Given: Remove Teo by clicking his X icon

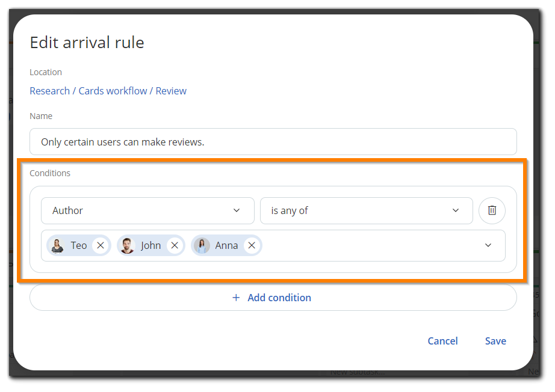Looking at the screenshot, I should (100, 245).
